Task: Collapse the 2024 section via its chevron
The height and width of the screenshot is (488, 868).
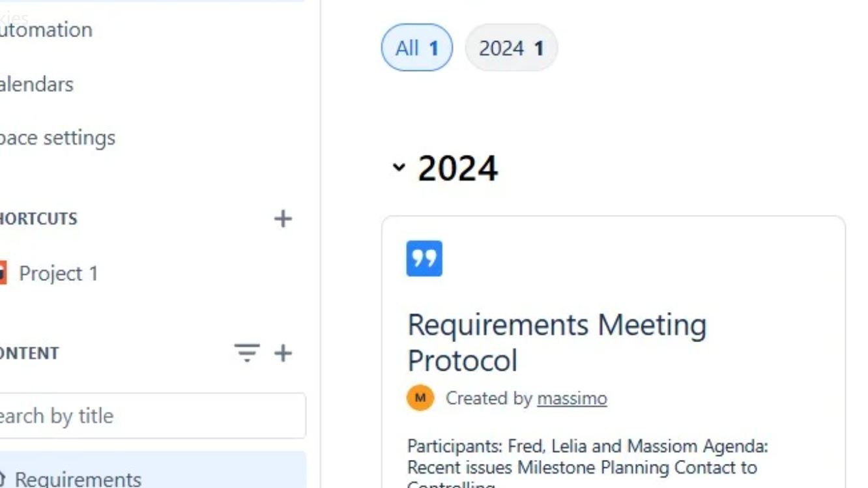Action: 399,169
